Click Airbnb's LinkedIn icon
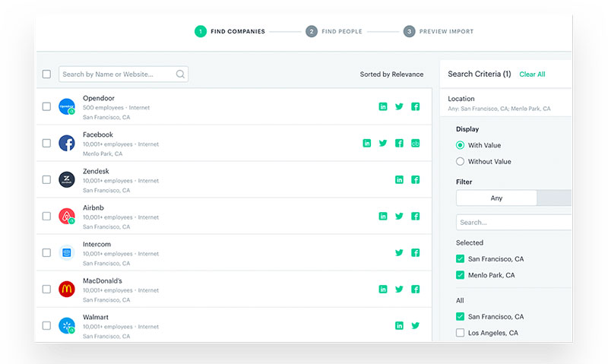Image resolution: width=608 pixels, height=364 pixels. tap(383, 216)
